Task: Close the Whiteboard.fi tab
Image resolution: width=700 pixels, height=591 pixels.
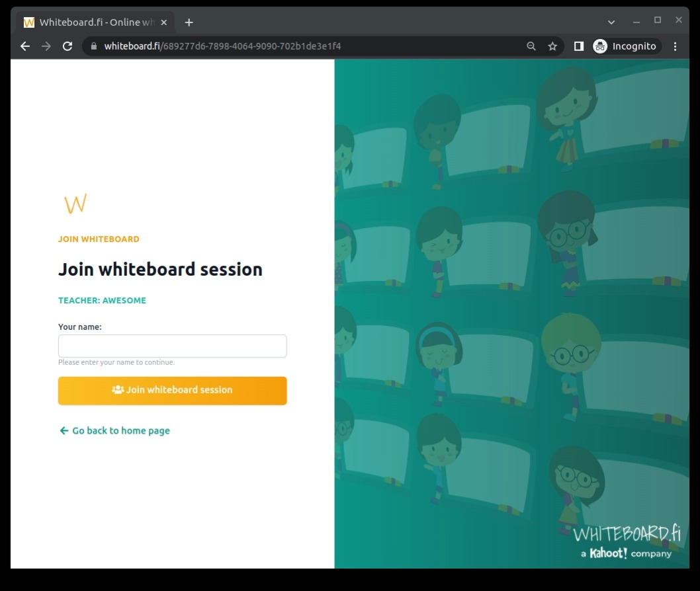Action: pyautogui.click(x=164, y=22)
